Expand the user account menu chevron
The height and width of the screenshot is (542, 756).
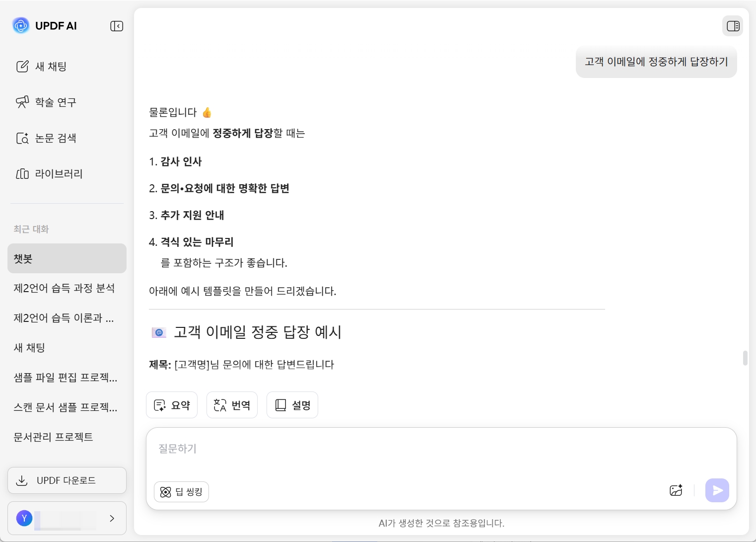[x=112, y=518]
